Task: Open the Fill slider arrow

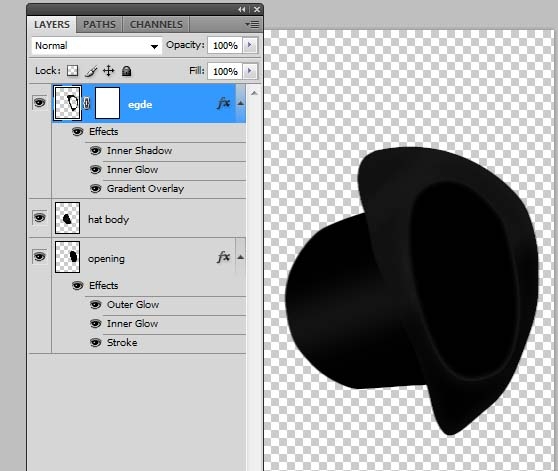Action: point(249,71)
